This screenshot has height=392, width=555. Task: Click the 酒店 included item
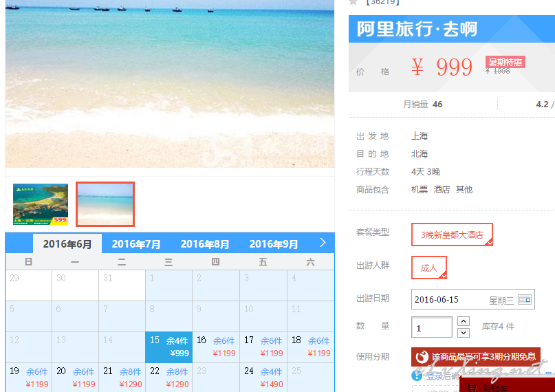(442, 190)
